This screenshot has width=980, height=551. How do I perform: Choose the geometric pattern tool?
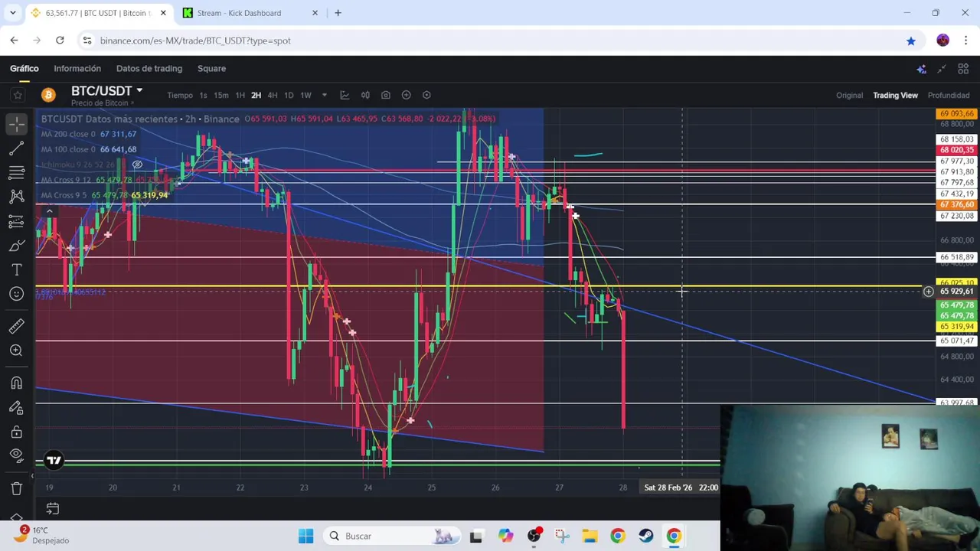[x=17, y=197]
